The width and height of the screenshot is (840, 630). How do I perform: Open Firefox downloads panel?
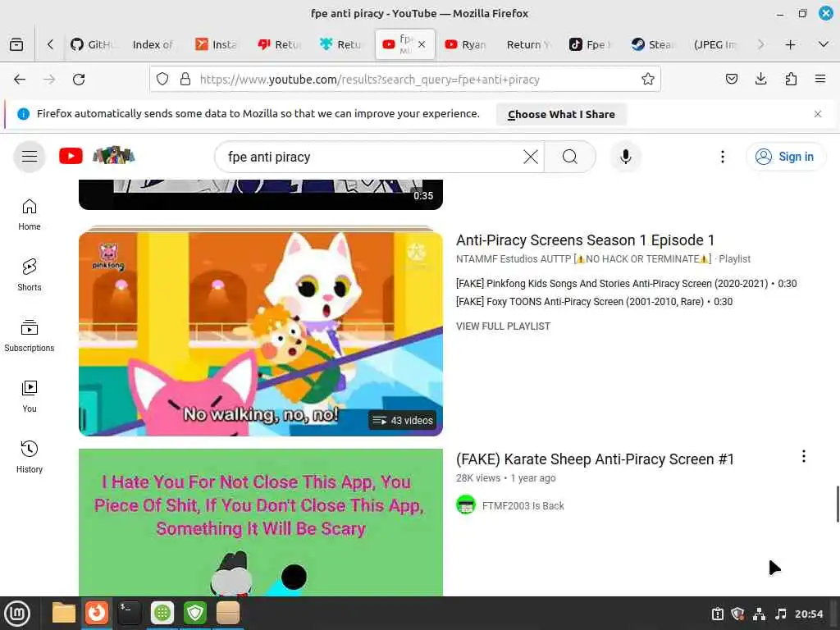(760, 80)
